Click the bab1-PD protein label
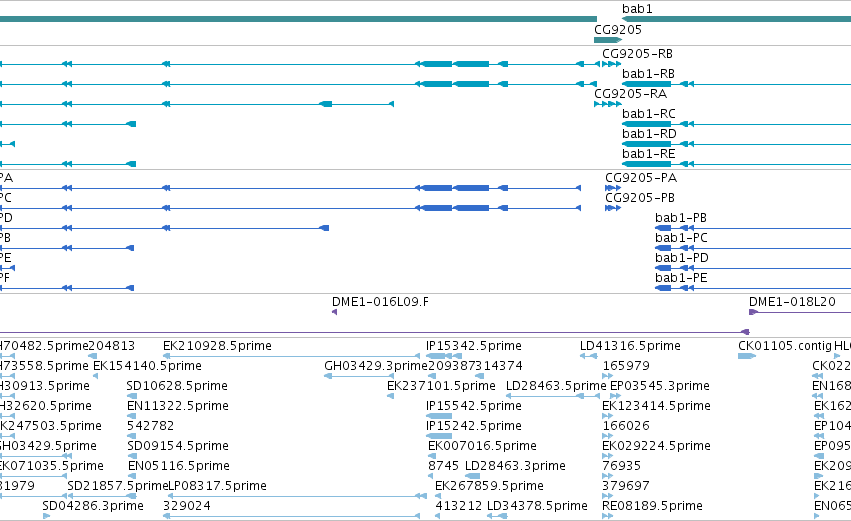Screen dimensions: 851x521 [682, 258]
